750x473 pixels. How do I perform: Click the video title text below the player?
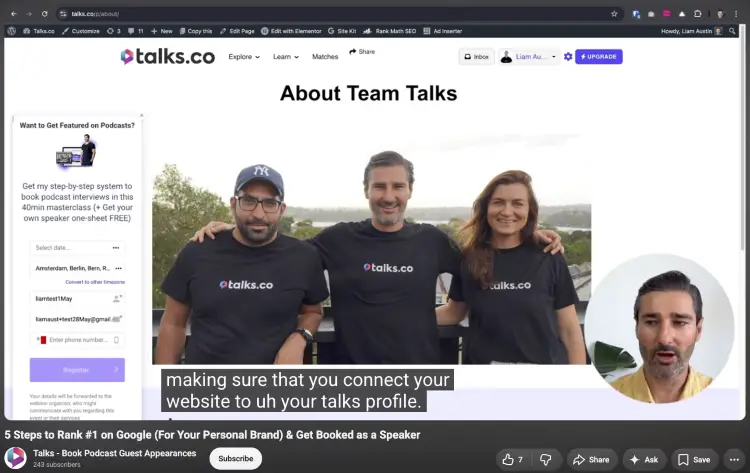(x=212, y=435)
